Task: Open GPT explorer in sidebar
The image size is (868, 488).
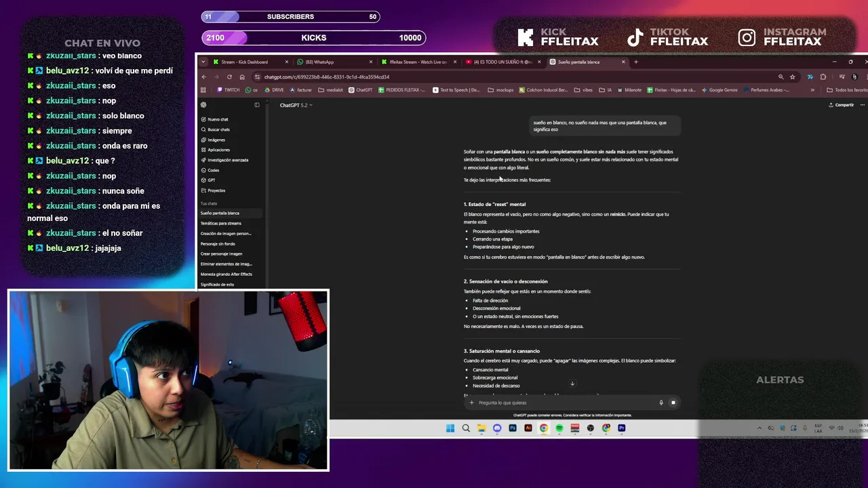Action: coord(208,180)
